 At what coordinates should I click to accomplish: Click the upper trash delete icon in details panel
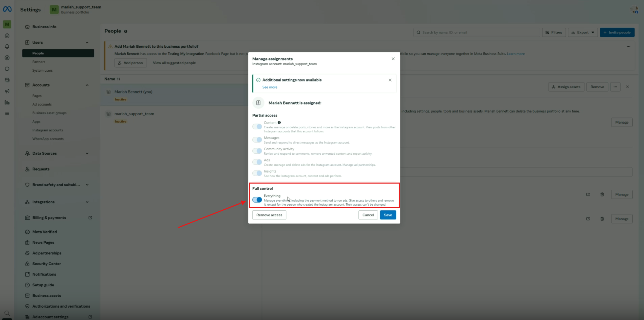coord(602,194)
